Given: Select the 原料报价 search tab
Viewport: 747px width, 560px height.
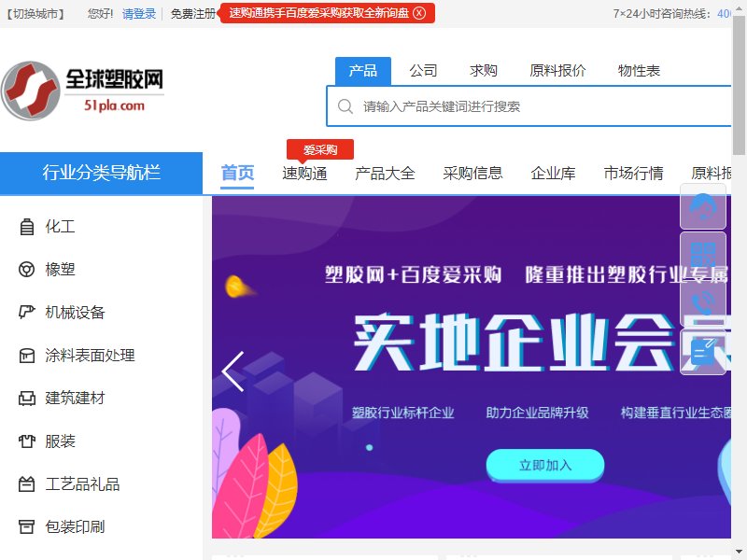Looking at the screenshot, I should click(x=557, y=71).
